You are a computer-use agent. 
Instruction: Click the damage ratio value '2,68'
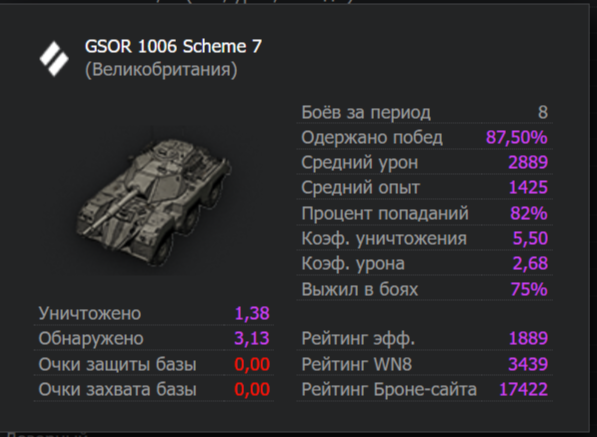(x=530, y=263)
